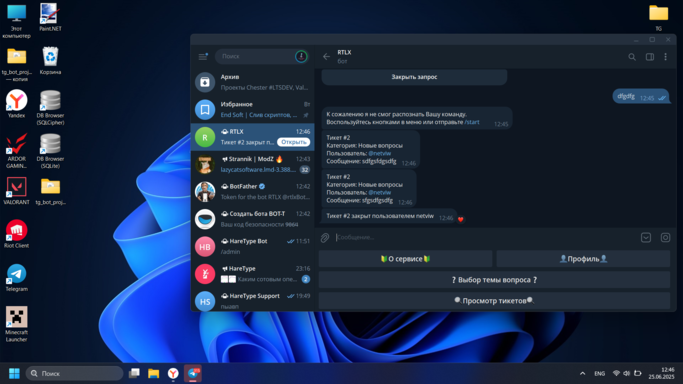Open Paint.NET desktop shortcut
The height and width of the screenshot is (384, 683).
[x=50, y=17]
